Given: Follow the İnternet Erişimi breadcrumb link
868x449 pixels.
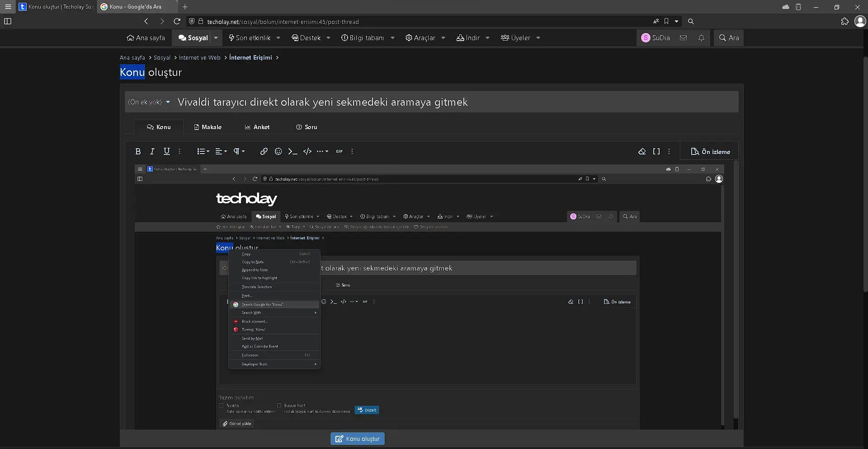Looking at the screenshot, I should 250,57.
